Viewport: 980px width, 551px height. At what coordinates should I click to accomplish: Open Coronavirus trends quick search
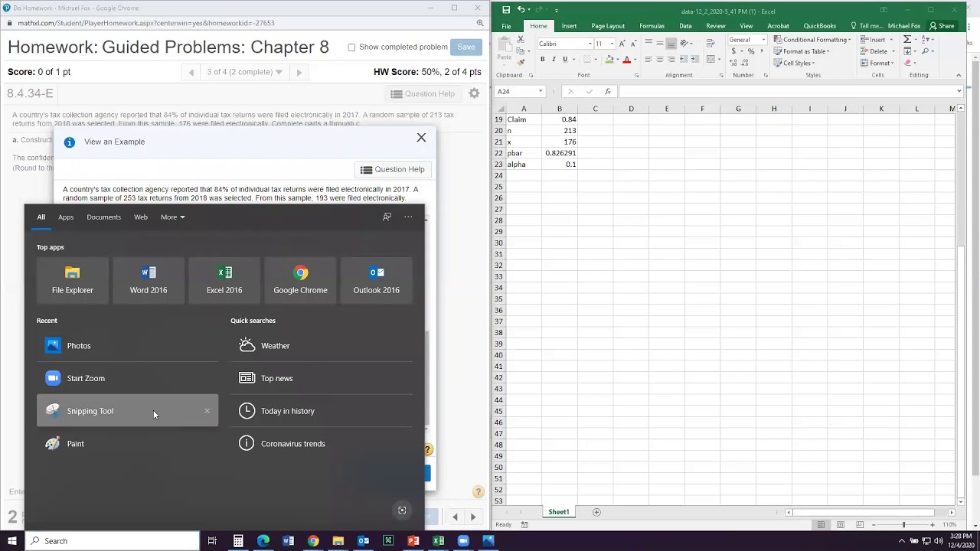click(x=322, y=444)
